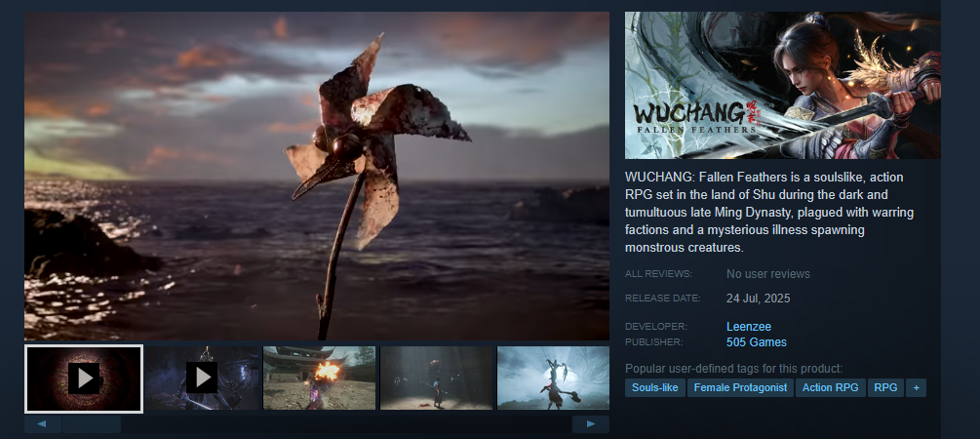Click 'Popular user-defined tags for this product:' text
Screen dimensions: 980x439
tap(733, 369)
